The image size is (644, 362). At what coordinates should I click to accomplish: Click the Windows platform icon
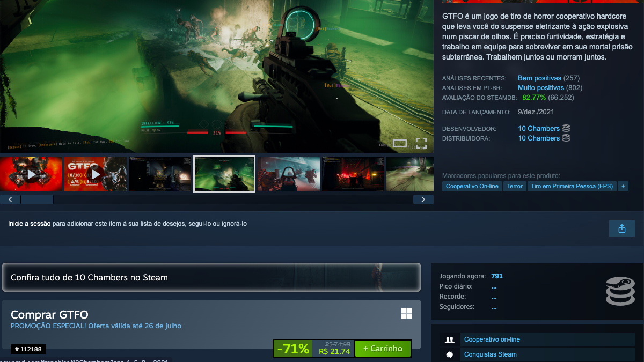pyautogui.click(x=407, y=314)
